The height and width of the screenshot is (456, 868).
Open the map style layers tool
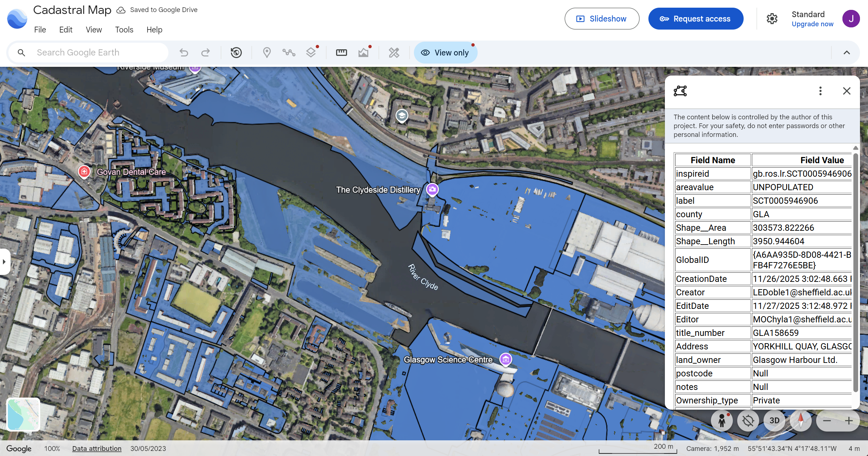[x=311, y=52]
